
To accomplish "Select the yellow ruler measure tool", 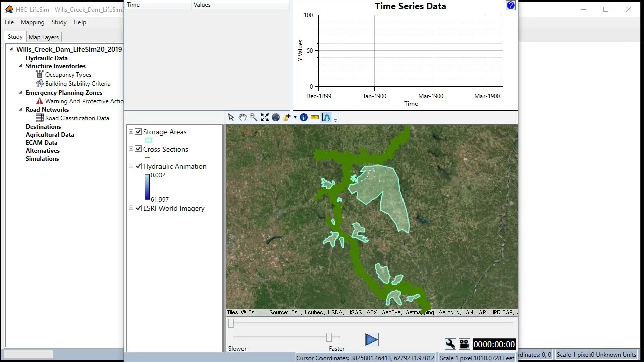I will coord(315,117).
